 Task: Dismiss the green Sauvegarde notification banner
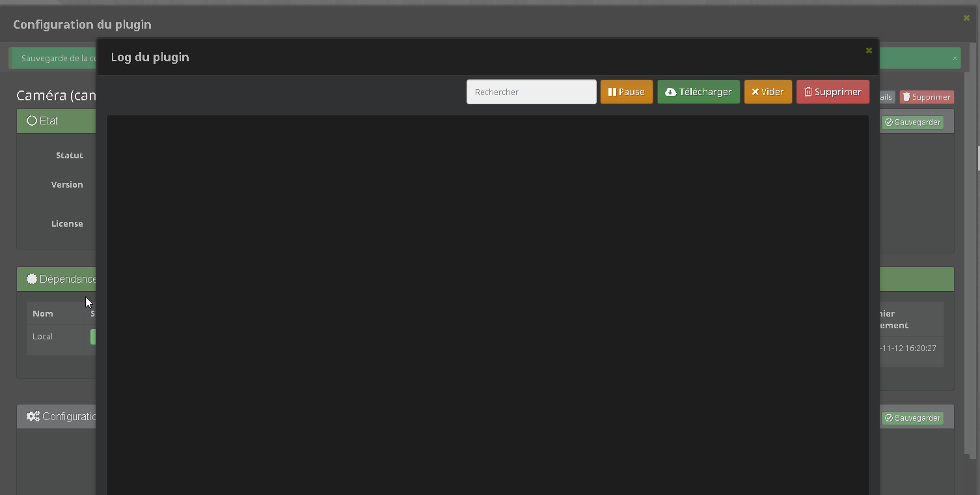pos(955,58)
